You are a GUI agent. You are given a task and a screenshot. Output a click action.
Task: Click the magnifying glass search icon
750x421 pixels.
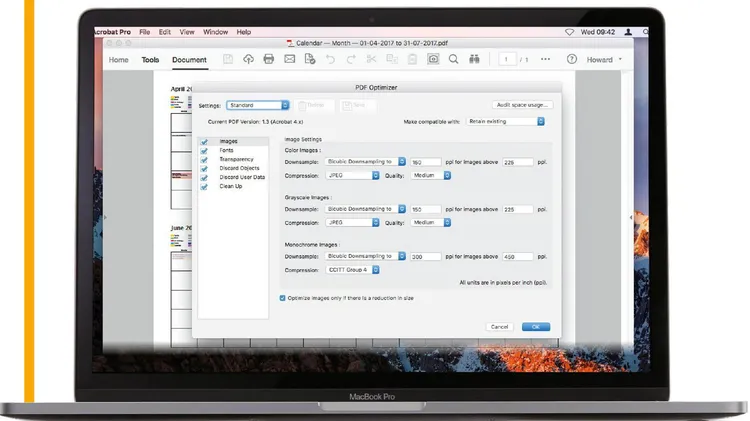(x=453, y=59)
